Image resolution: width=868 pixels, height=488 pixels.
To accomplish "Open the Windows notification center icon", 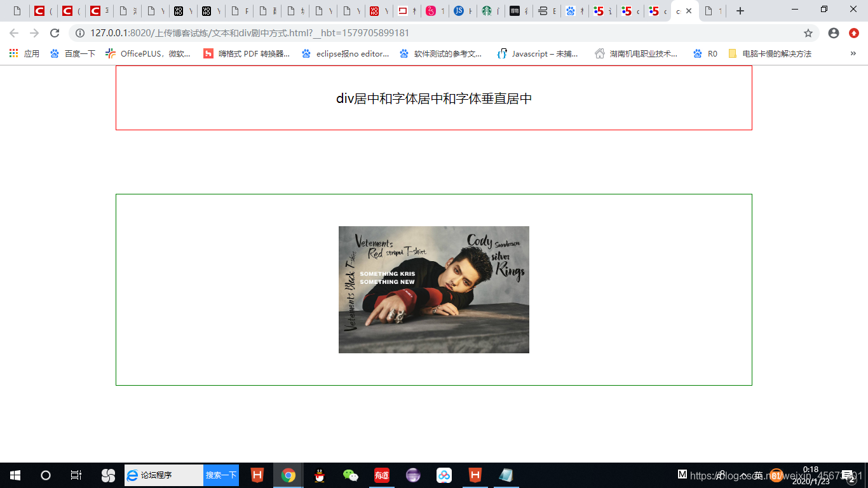I will 847,475.
